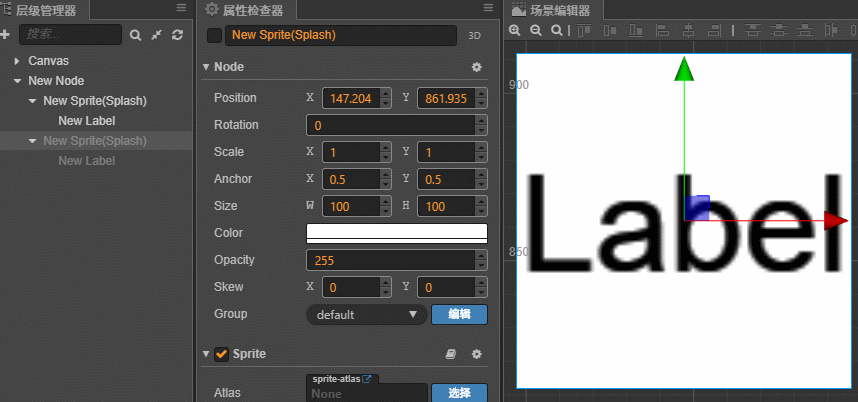Toggle the 3D node mode button
Screen dimensions: 858x402
tap(474, 36)
